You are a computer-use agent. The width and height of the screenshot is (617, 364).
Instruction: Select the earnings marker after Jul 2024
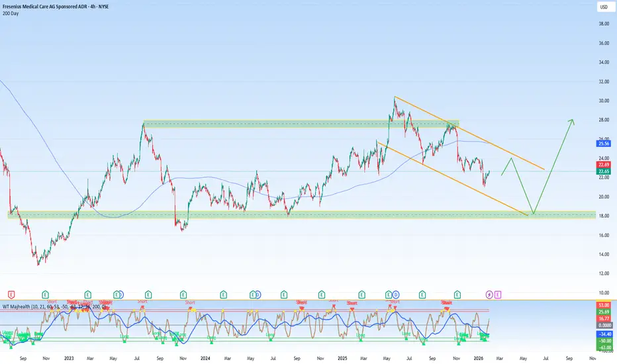tap(284, 295)
